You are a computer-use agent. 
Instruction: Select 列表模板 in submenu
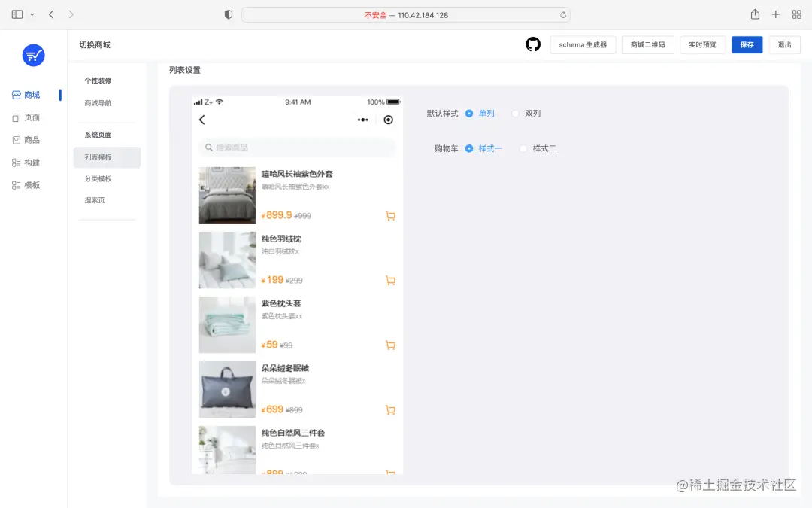tap(107, 157)
